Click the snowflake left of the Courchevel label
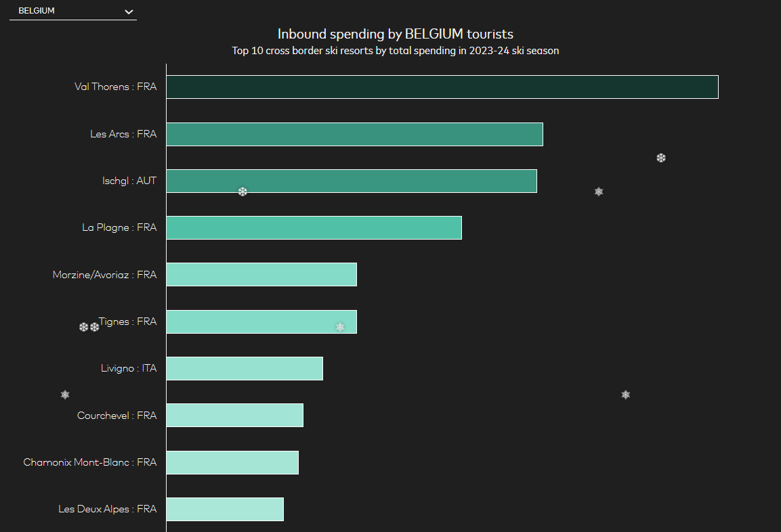Image resolution: width=781 pixels, height=532 pixels. (x=65, y=395)
